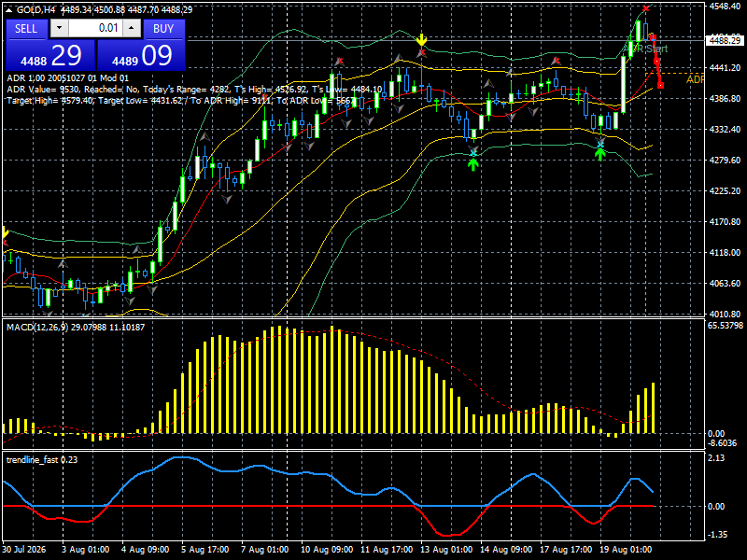Screen dimensions: 747x560
Task: Click the 4279.60 price axis label
Action: [x=725, y=160]
